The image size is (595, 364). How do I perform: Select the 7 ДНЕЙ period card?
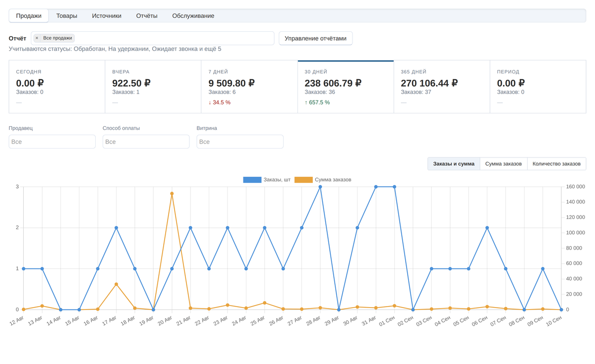click(249, 87)
